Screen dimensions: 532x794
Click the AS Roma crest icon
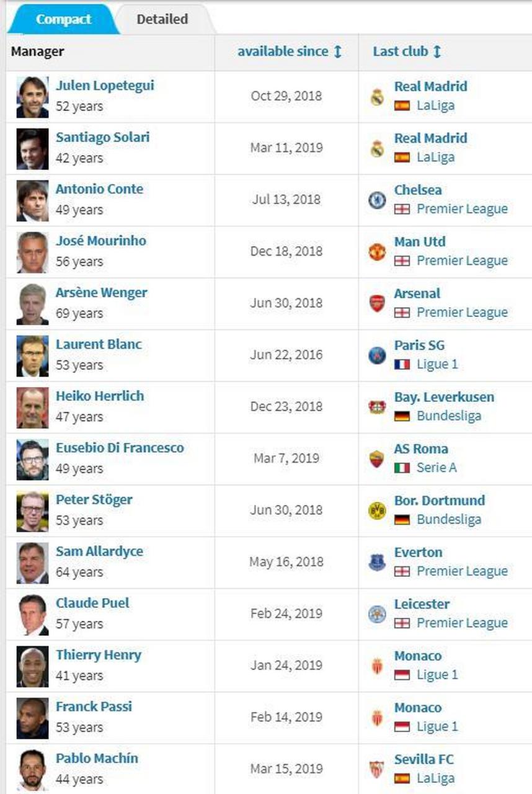coord(377,458)
